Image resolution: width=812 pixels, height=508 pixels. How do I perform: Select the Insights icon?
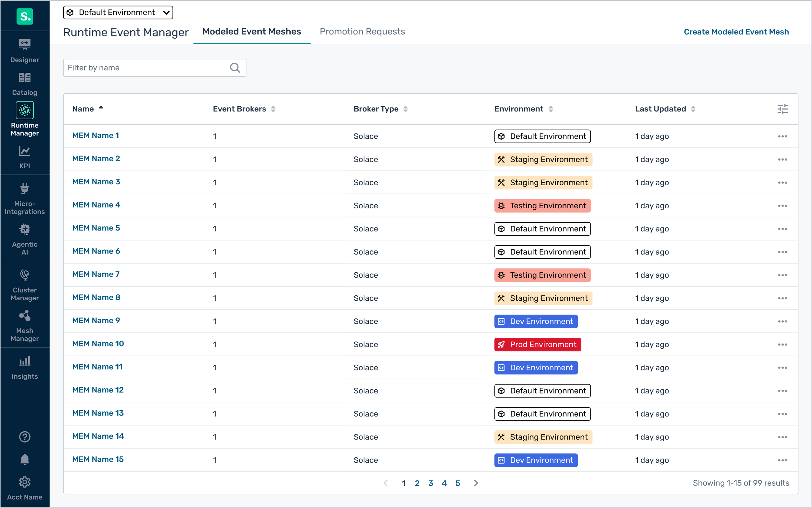[24, 367]
